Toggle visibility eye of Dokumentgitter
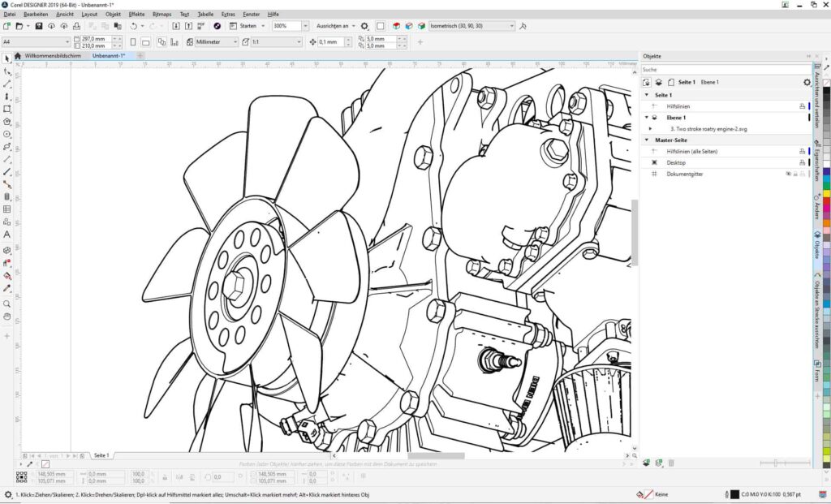 pos(788,174)
